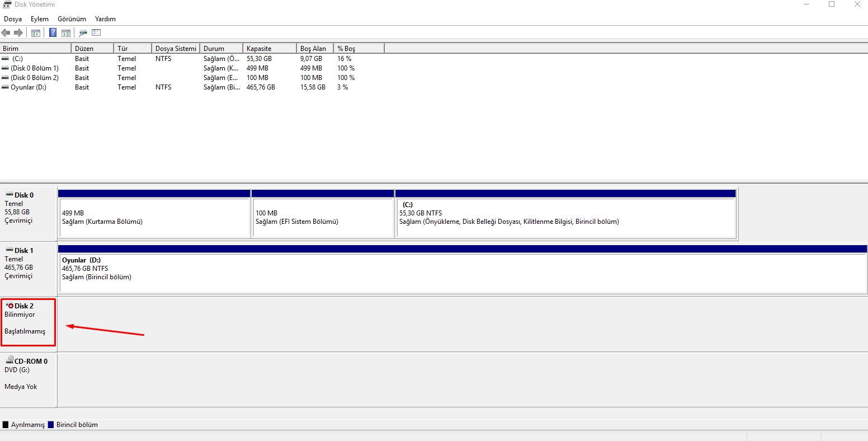Toggle the console tree toolbar icon
Image resolution: width=868 pixels, height=441 pixels.
tap(35, 32)
